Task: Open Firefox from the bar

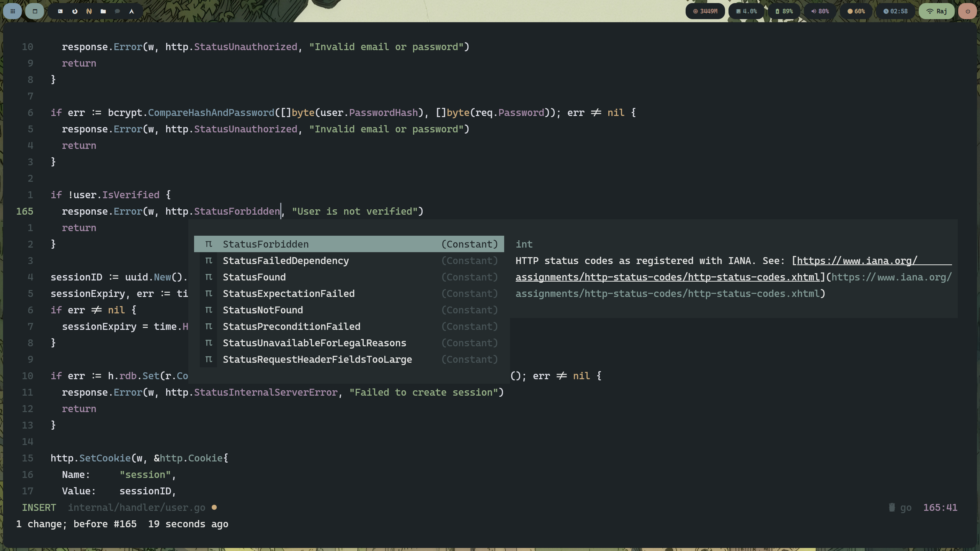Action: [75, 11]
